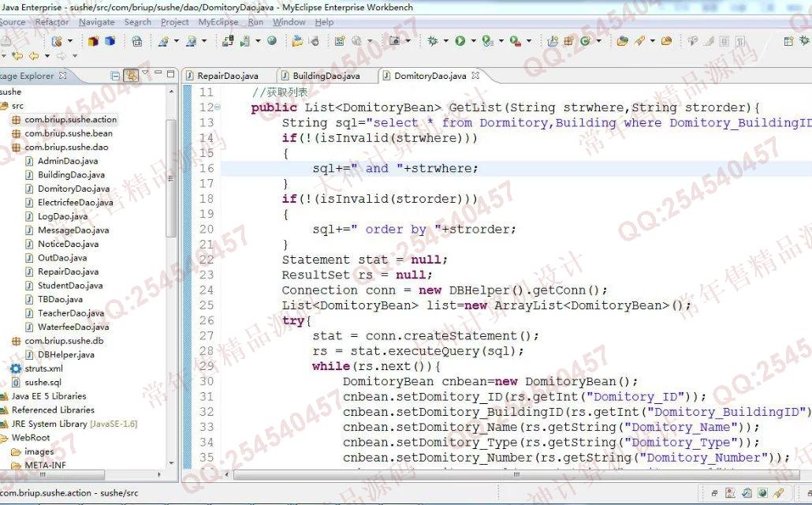The image size is (812, 505).
Task: Toggle Link with Editor in Package Explorer
Action: click(131, 76)
